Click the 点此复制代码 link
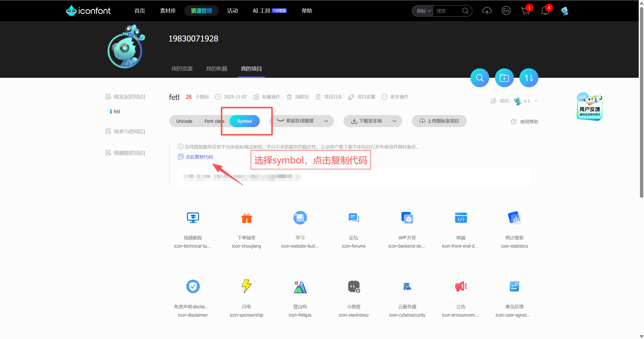Screen dimensions: 644x339 coord(199,157)
